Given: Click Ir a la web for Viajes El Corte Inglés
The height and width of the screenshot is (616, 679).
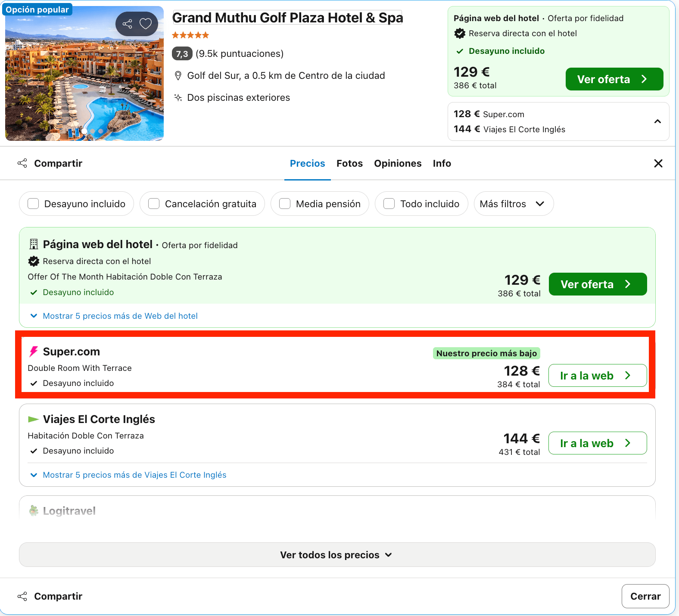Looking at the screenshot, I should 598,443.
